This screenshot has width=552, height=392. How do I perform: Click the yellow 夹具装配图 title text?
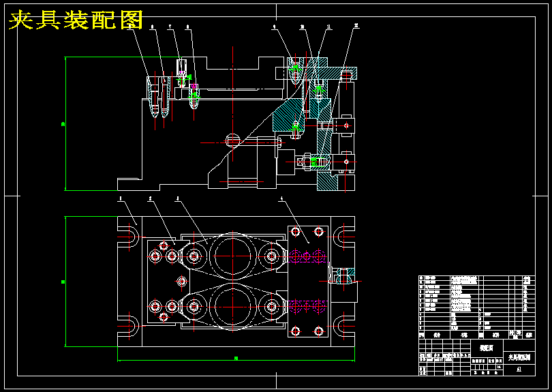(76, 20)
